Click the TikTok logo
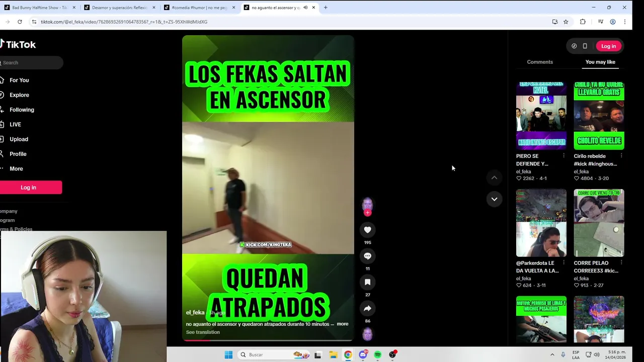This screenshot has height=362, width=644. tap(18, 44)
